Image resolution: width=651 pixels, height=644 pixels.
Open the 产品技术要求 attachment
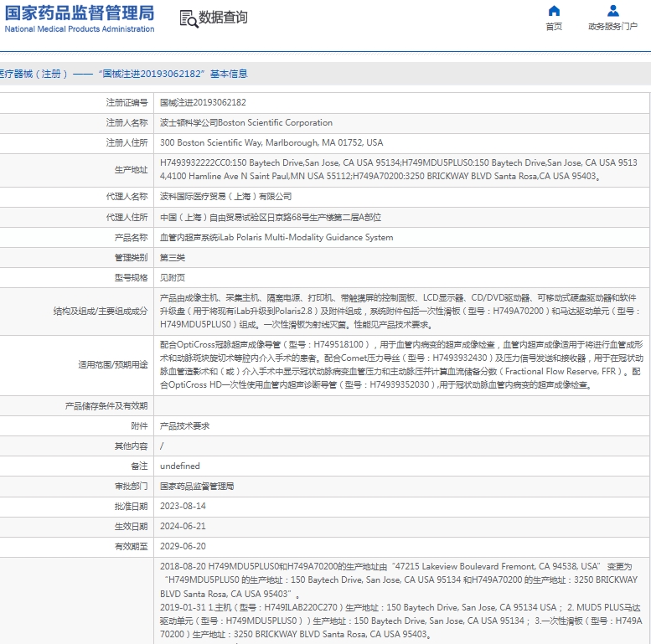(185, 426)
